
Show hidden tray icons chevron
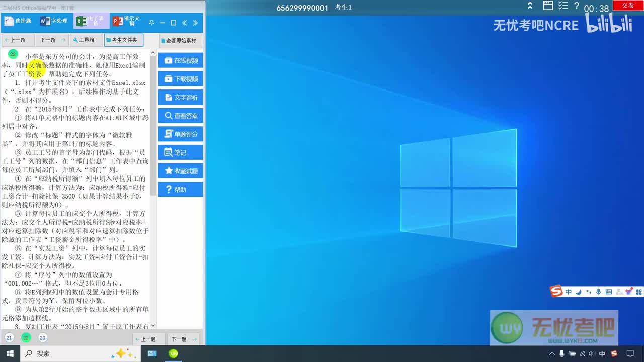552,354
